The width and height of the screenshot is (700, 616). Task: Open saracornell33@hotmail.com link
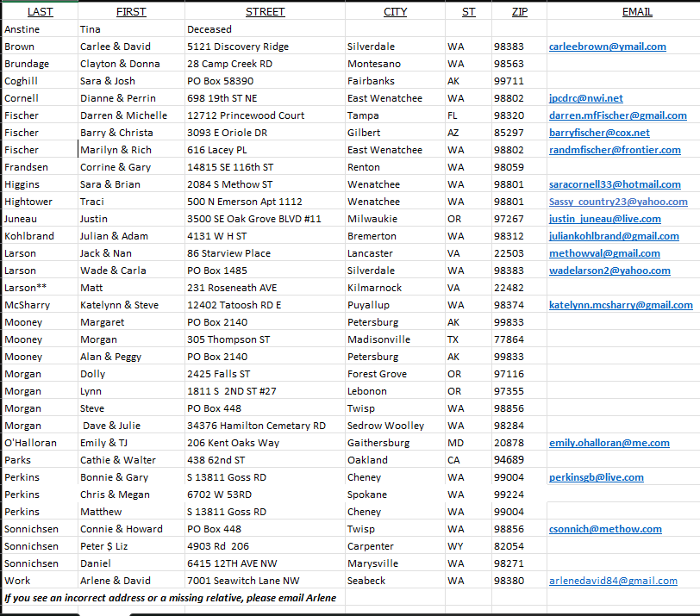615,184
